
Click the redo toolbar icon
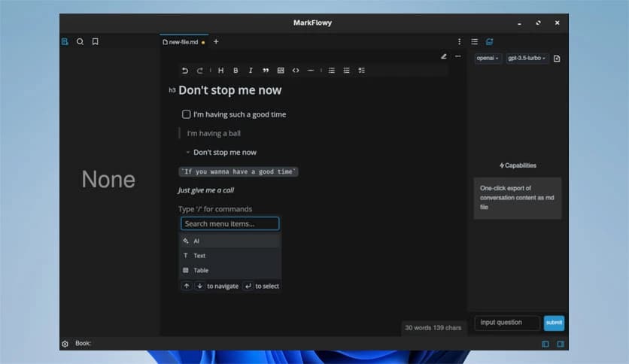point(200,71)
